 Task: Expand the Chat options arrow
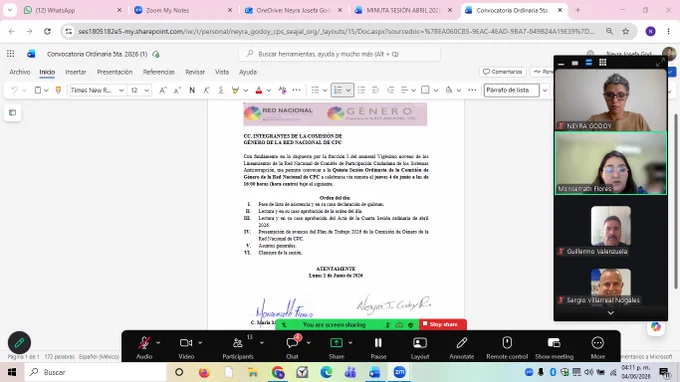point(308,343)
